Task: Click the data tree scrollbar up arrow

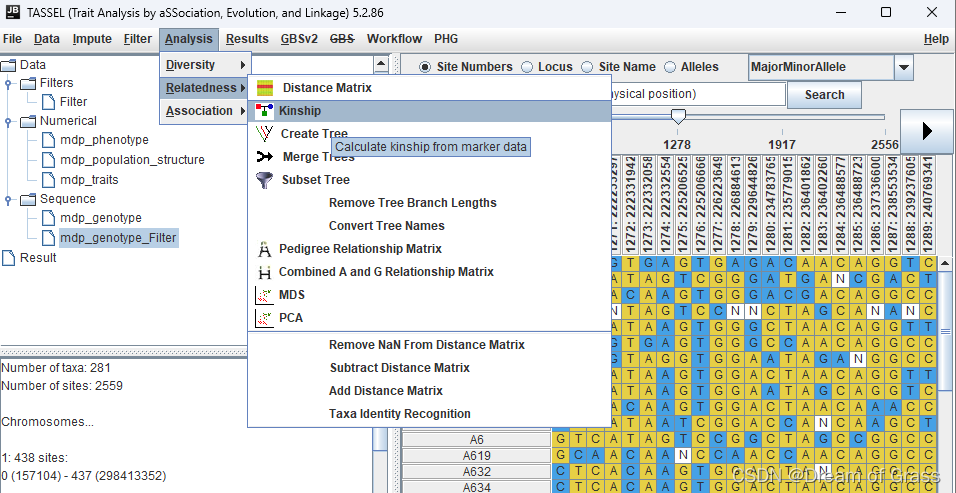Action: coord(381,63)
